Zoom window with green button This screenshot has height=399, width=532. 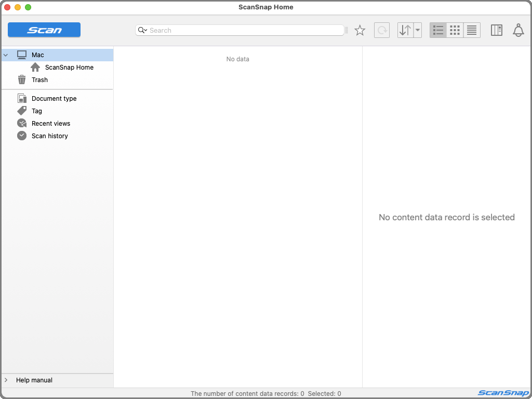pyautogui.click(x=28, y=7)
